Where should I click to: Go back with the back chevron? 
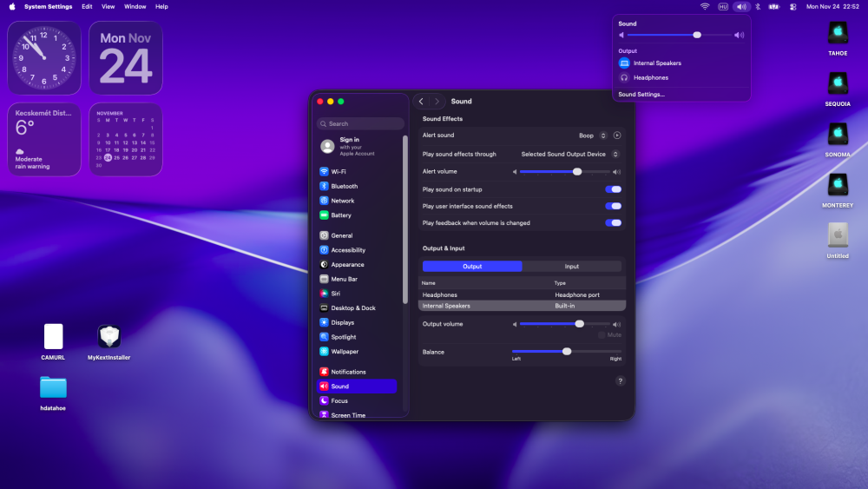pyautogui.click(x=421, y=102)
